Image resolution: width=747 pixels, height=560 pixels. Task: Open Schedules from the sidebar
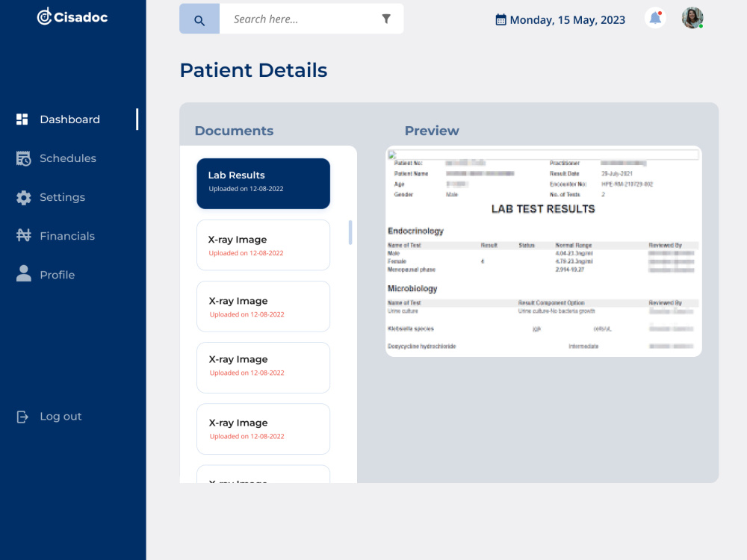(x=68, y=158)
